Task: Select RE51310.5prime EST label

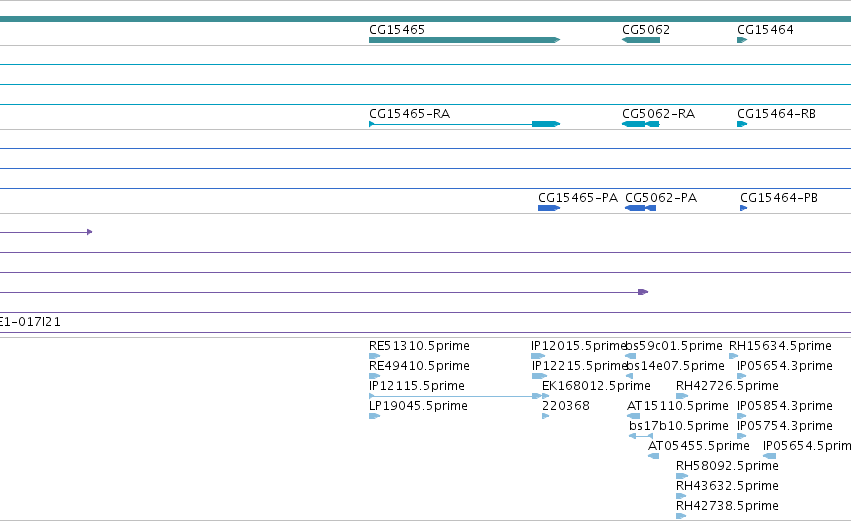Action: click(x=419, y=346)
